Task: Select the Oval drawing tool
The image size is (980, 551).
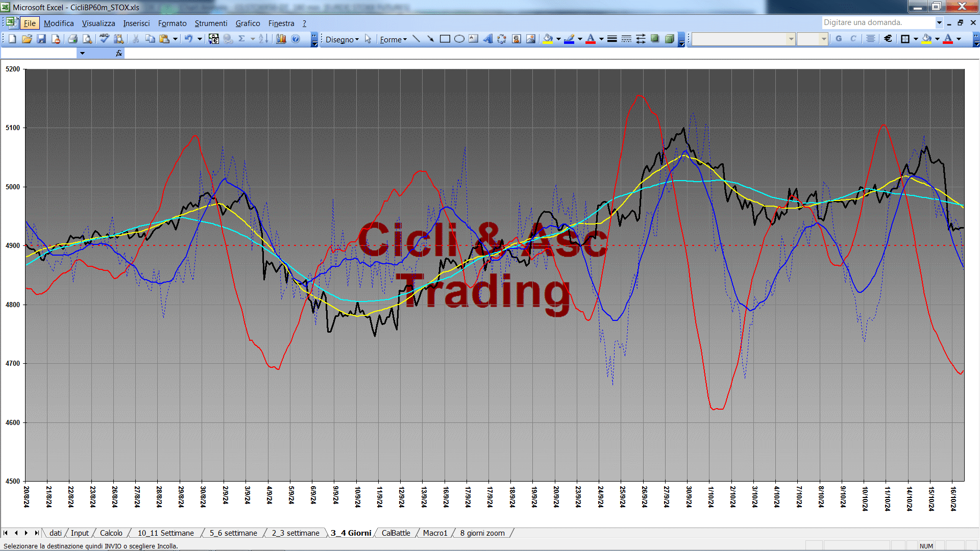Action: tap(459, 39)
